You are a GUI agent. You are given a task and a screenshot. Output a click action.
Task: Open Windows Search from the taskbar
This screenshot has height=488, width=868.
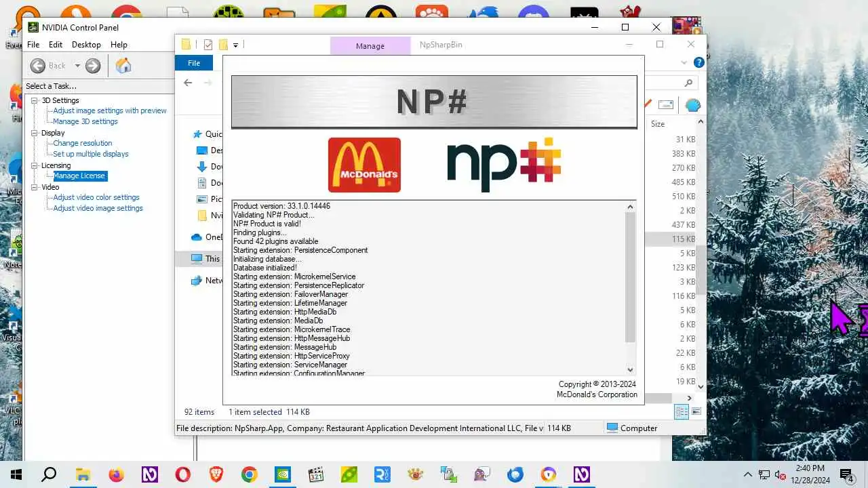pos(49,474)
